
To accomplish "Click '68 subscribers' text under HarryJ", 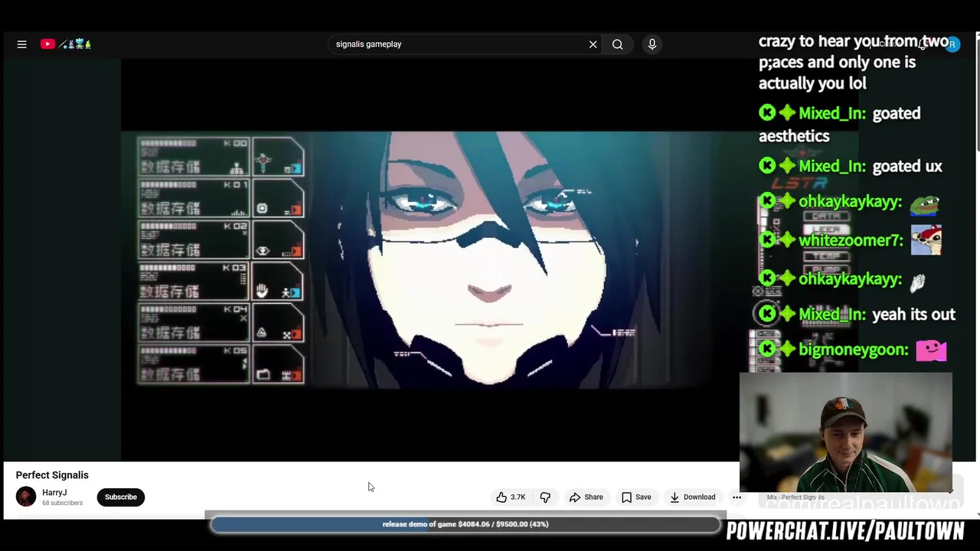I will tap(62, 504).
